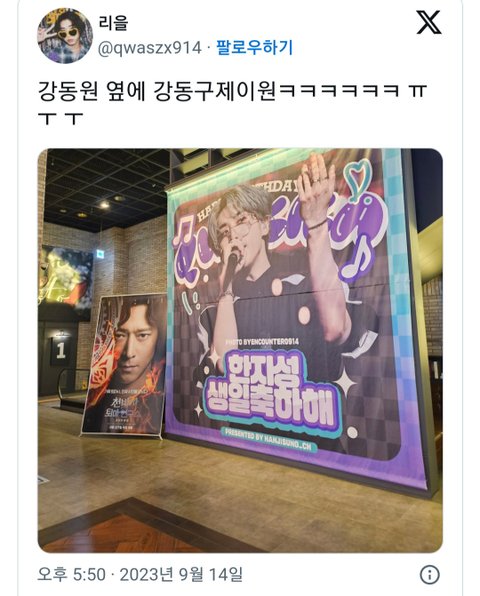Viewport: 480px width, 596px height.
Task: Click the PRESENTED BY HANJISUNG_CH label
Action: coord(268,439)
